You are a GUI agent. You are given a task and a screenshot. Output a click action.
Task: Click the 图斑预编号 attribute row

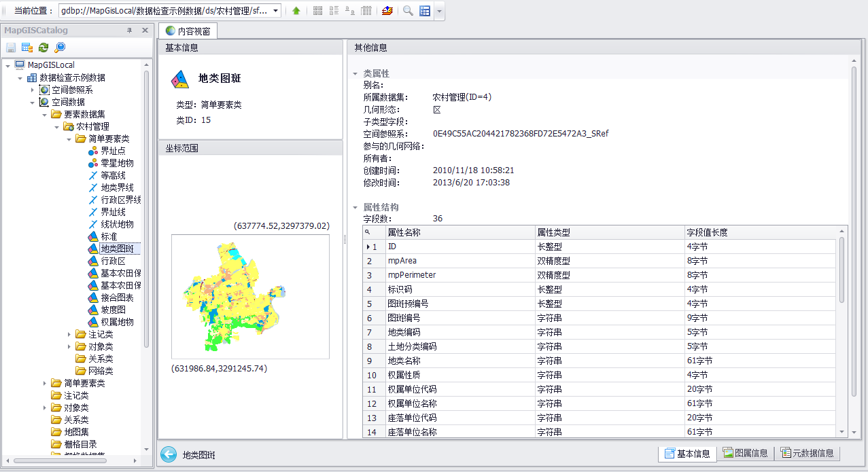600,304
